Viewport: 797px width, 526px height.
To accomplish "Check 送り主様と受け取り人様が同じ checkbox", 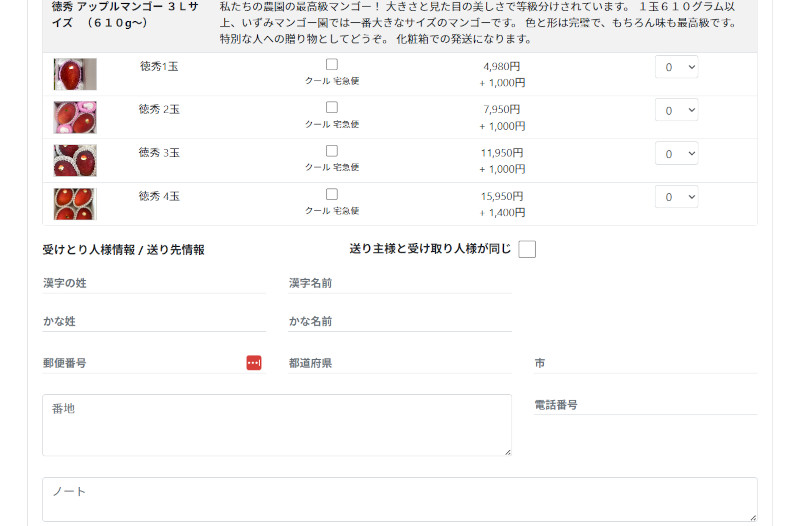I will click(x=527, y=249).
